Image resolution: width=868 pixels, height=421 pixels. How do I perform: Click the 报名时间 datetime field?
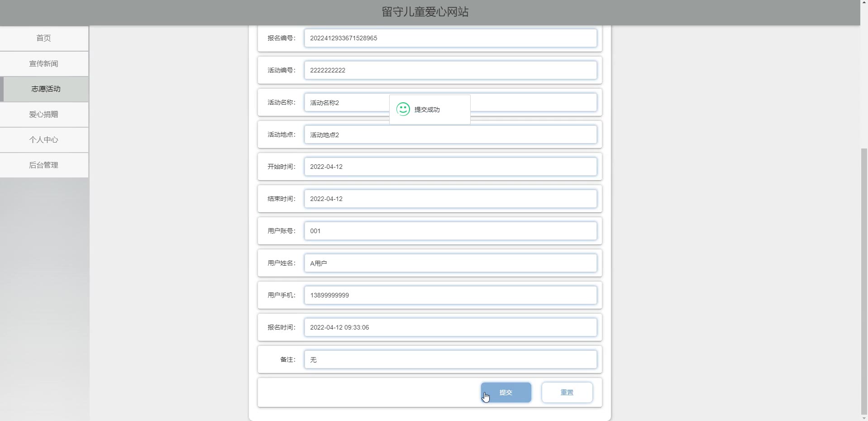[450, 327]
